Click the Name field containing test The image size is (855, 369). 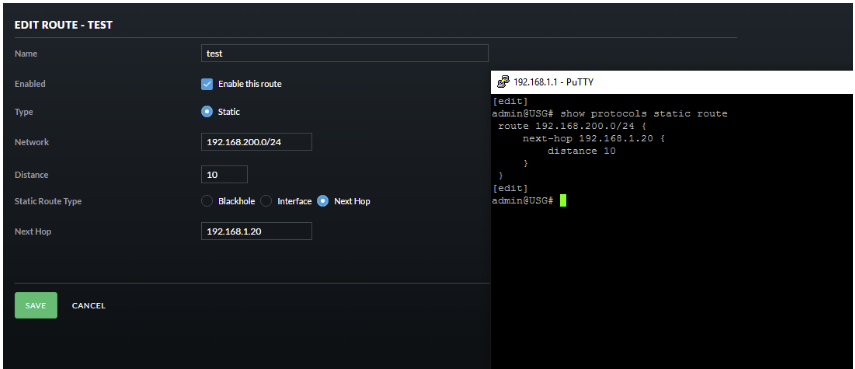345,53
